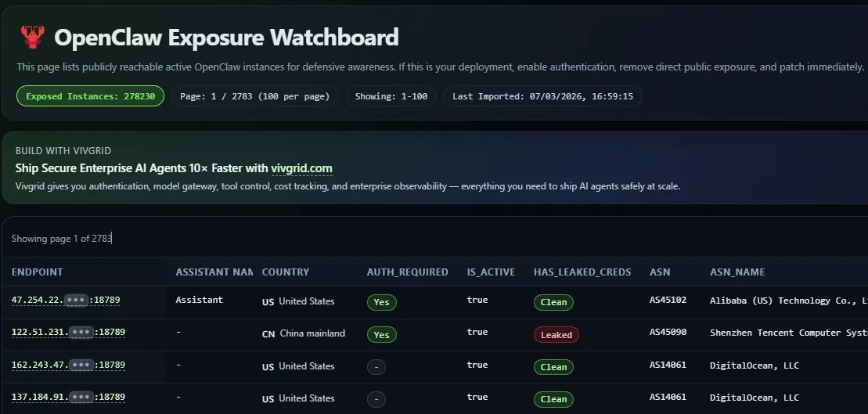This screenshot has height=414, width=868.
Task: Sort by the ENDPOINT column header
Action: click(x=38, y=272)
